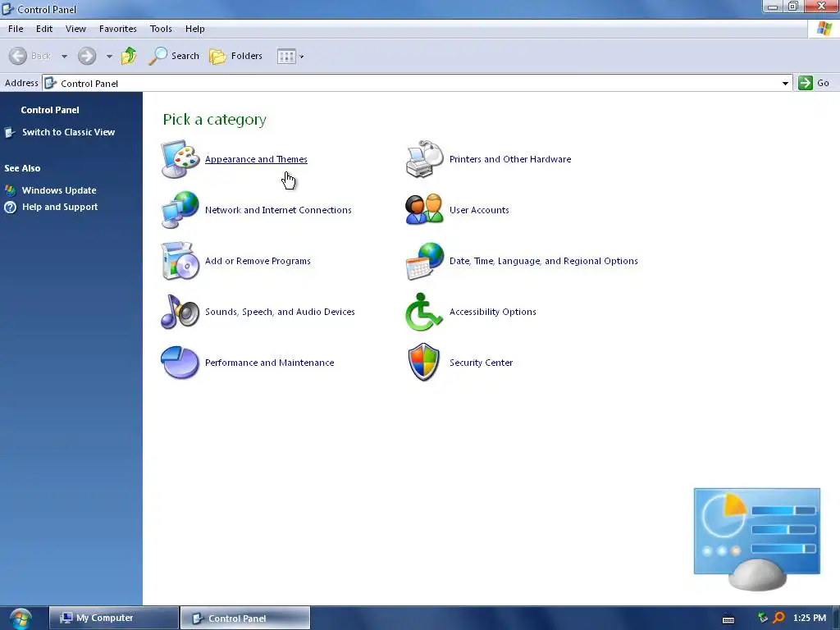Click the Control Panel title bar icon
This screenshot has height=630, width=840.
point(7,9)
